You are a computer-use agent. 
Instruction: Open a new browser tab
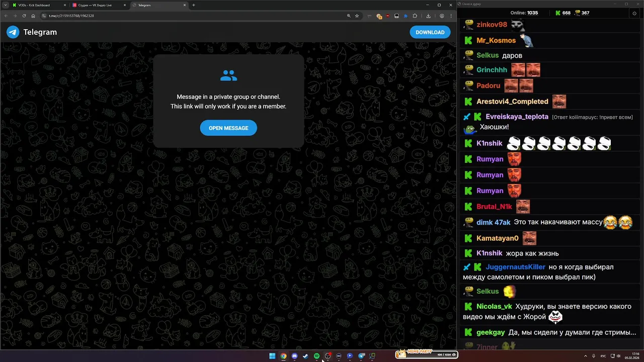[194, 5]
